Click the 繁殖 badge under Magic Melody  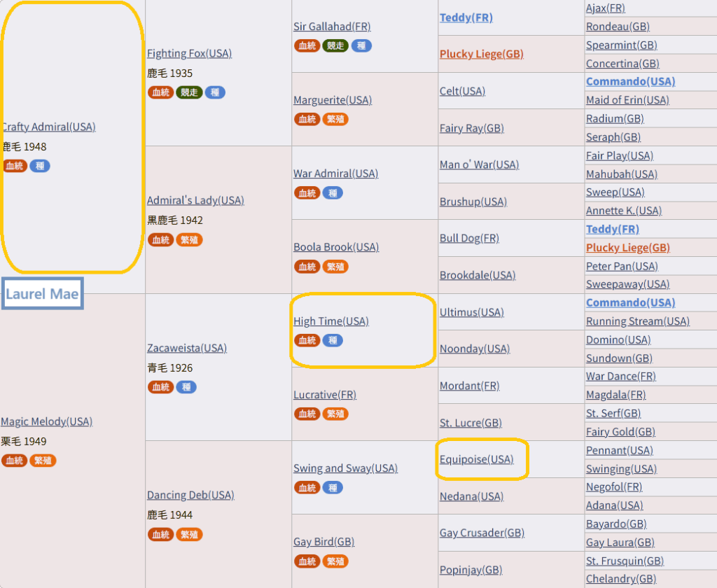coord(43,460)
